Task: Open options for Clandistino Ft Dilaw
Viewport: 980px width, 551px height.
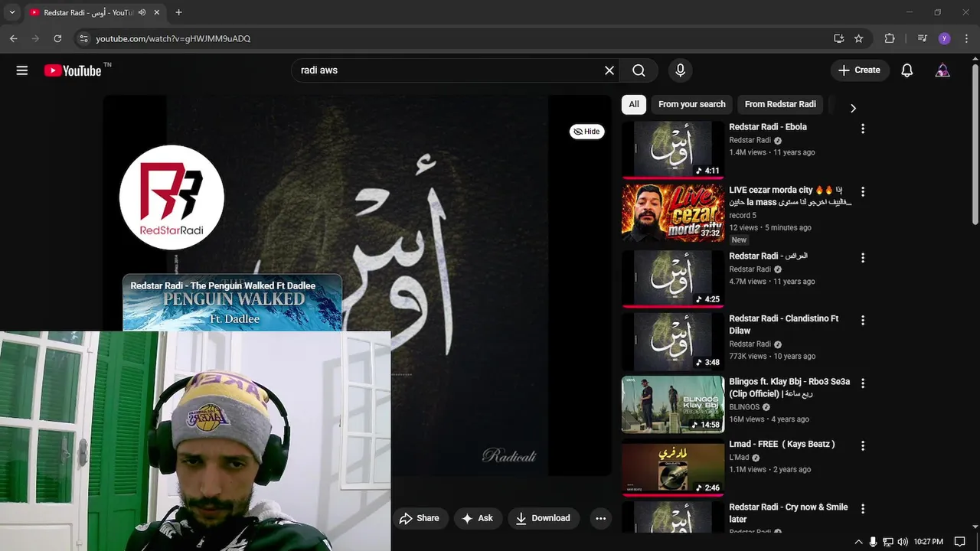Action: (863, 320)
